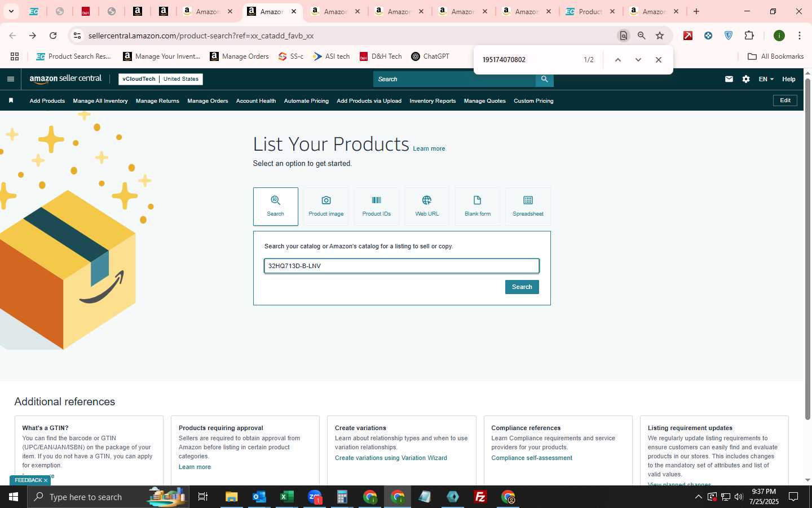
Task: Click the header search magnifier button
Action: pyautogui.click(x=544, y=79)
